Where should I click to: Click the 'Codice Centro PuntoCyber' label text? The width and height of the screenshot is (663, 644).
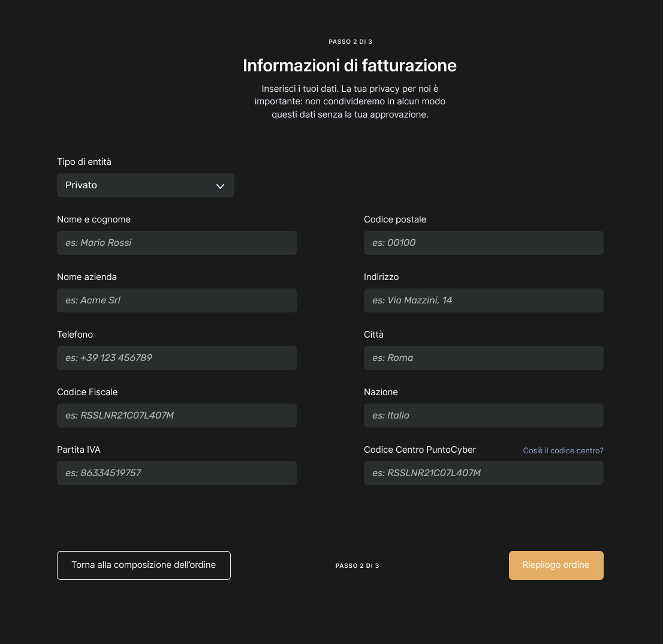coord(420,450)
